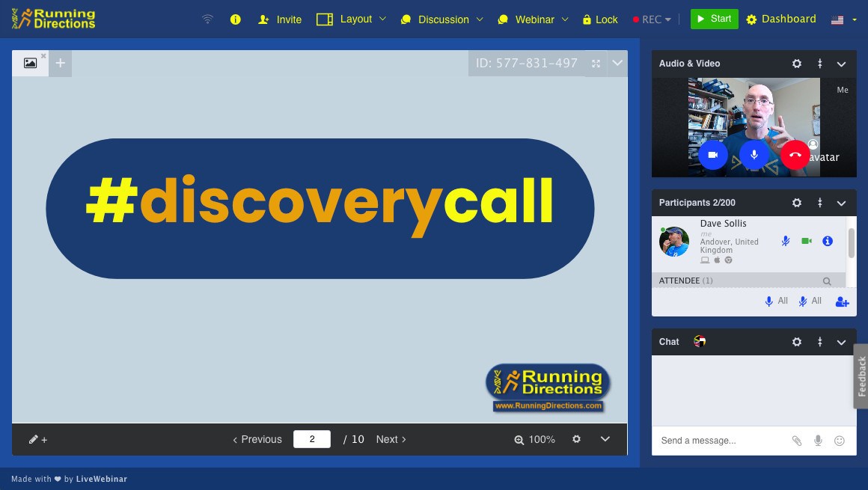Click the 100% zoom control

tap(535, 440)
